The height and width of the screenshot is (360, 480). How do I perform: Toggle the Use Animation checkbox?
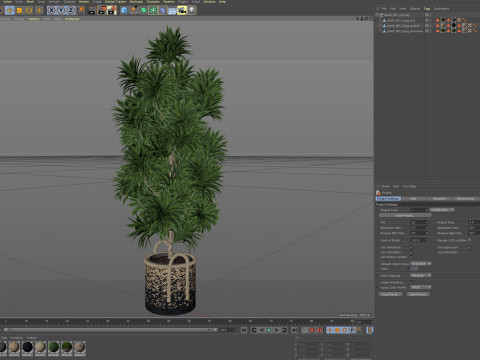(412, 247)
